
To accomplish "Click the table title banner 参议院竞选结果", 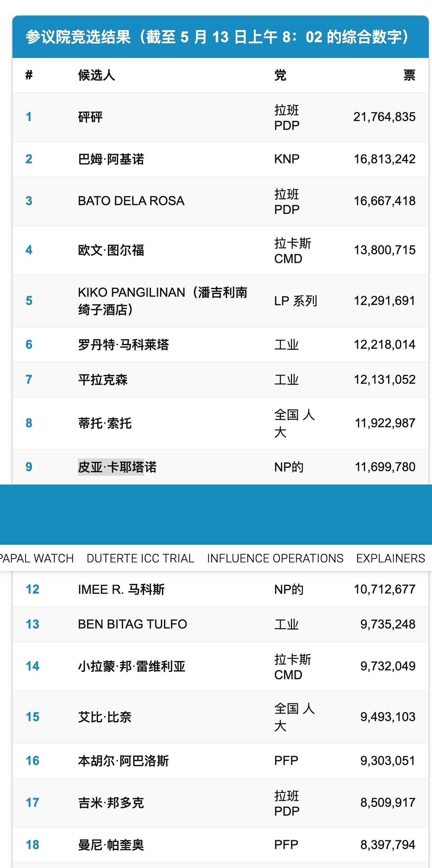I will click(x=220, y=37).
